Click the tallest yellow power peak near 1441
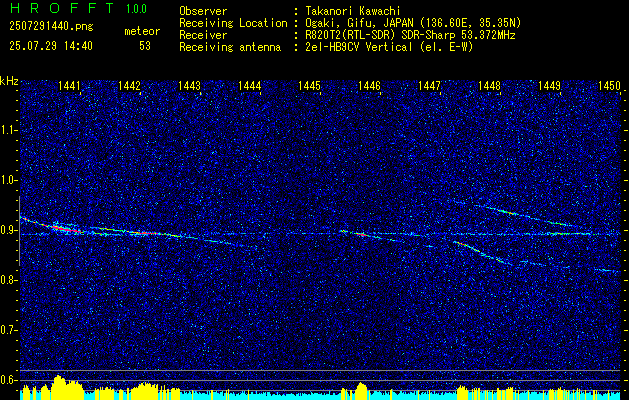This screenshot has width=629, height=400. [59, 388]
